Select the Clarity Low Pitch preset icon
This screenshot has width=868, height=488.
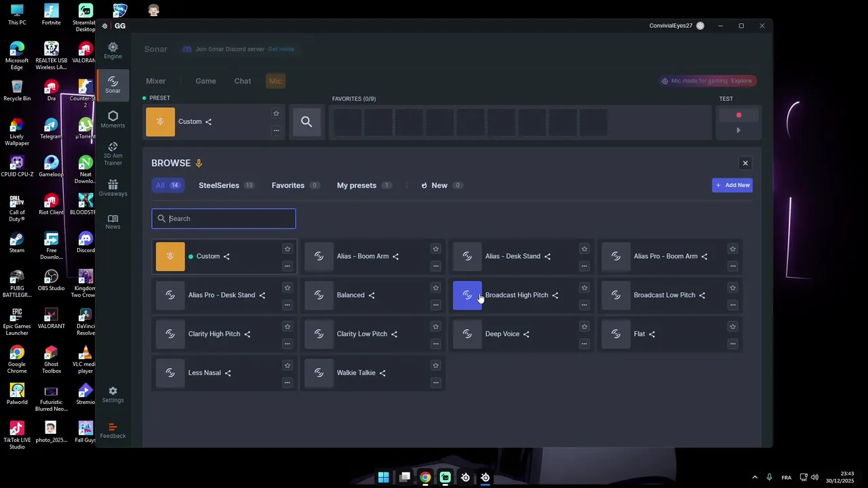319,333
